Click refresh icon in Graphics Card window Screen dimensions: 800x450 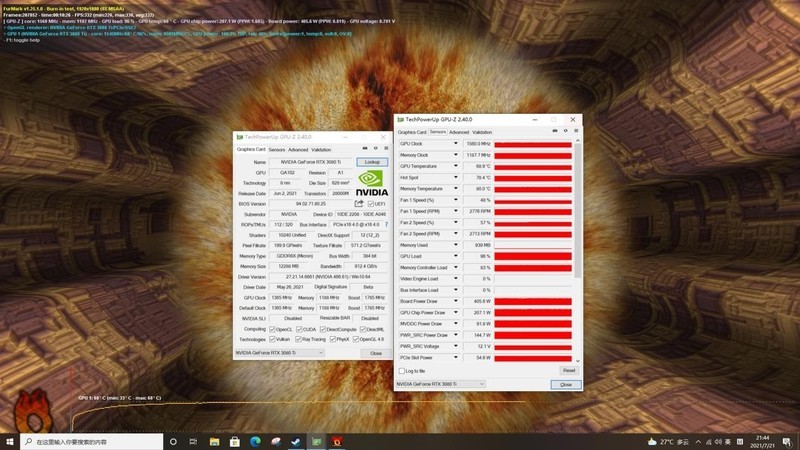click(376, 148)
